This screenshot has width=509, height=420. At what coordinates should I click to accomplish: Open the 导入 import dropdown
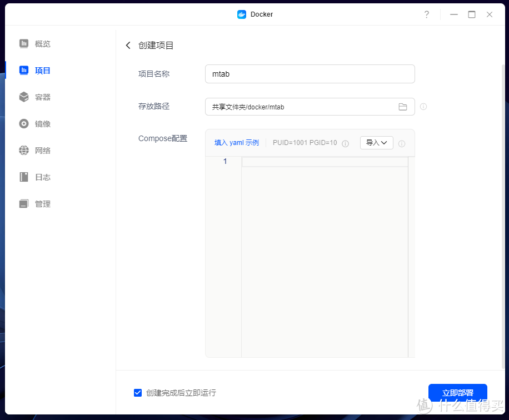[x=376, y=142]
